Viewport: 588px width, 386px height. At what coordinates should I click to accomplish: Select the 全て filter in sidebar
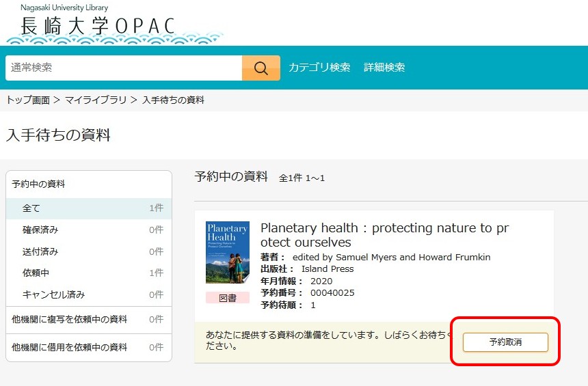31,208
